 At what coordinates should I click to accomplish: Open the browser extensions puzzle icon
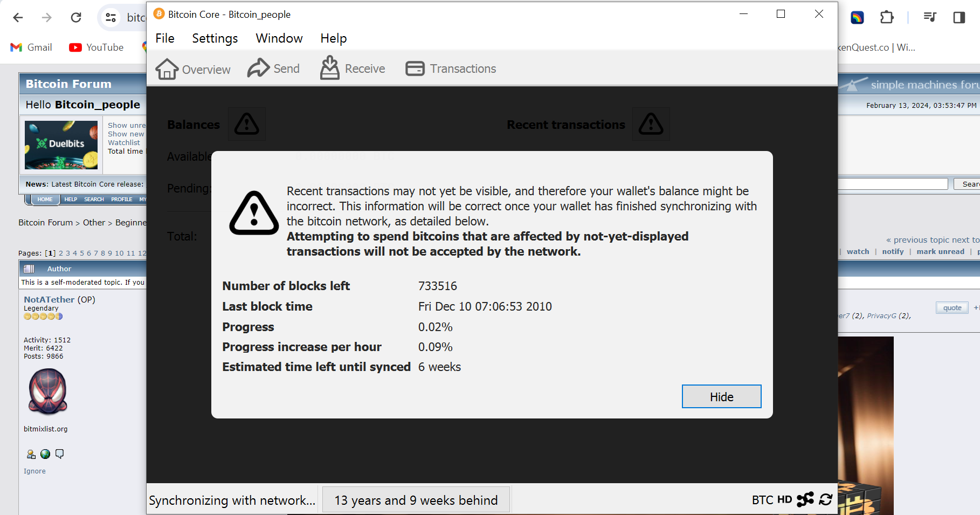(x=887, y=18)
